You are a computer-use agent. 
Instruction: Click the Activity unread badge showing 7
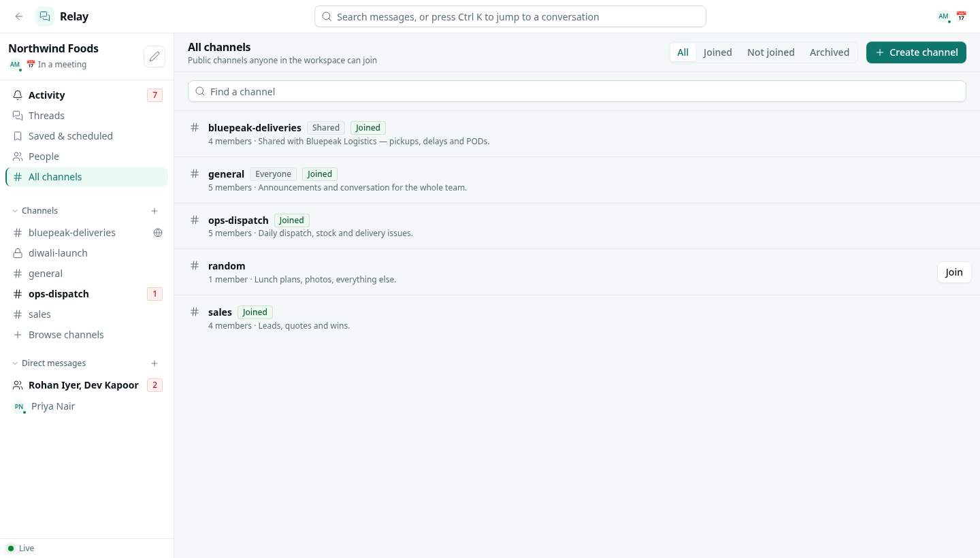coord(154,95)
